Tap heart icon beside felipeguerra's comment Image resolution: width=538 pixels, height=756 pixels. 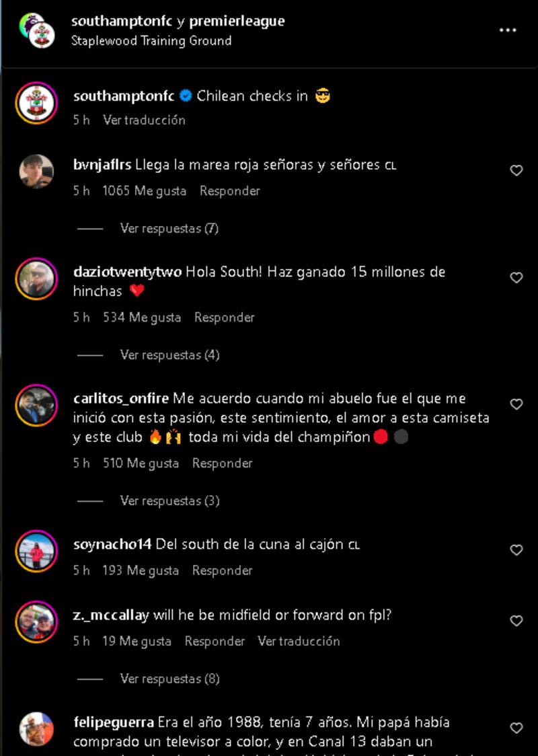pos(516,728)
